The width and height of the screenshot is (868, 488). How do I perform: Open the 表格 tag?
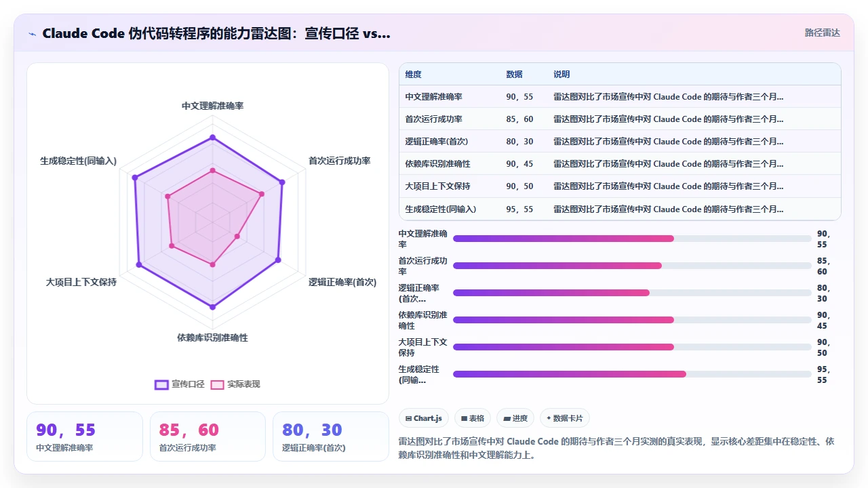coord(473,418)
